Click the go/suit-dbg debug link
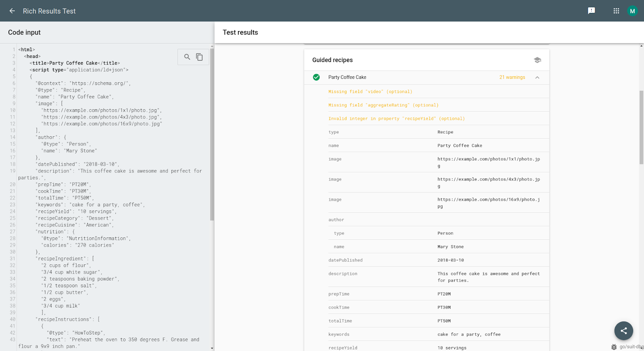The width and height of the screenshot is (644, 351). tap(630, 347)
